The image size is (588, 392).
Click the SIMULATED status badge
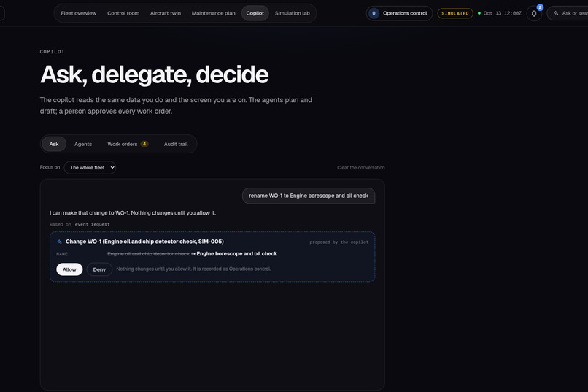(x=455, y=13)
